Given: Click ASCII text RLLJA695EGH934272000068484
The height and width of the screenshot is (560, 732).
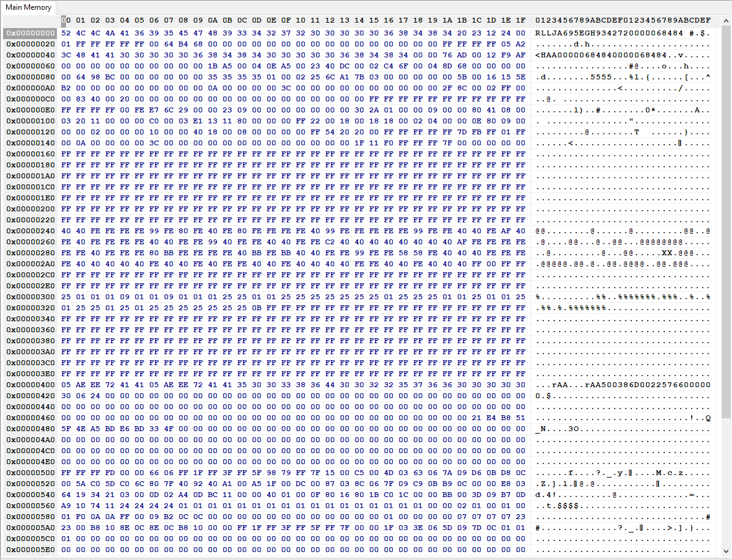Looking at the screenshot, I should pos(609,33).
